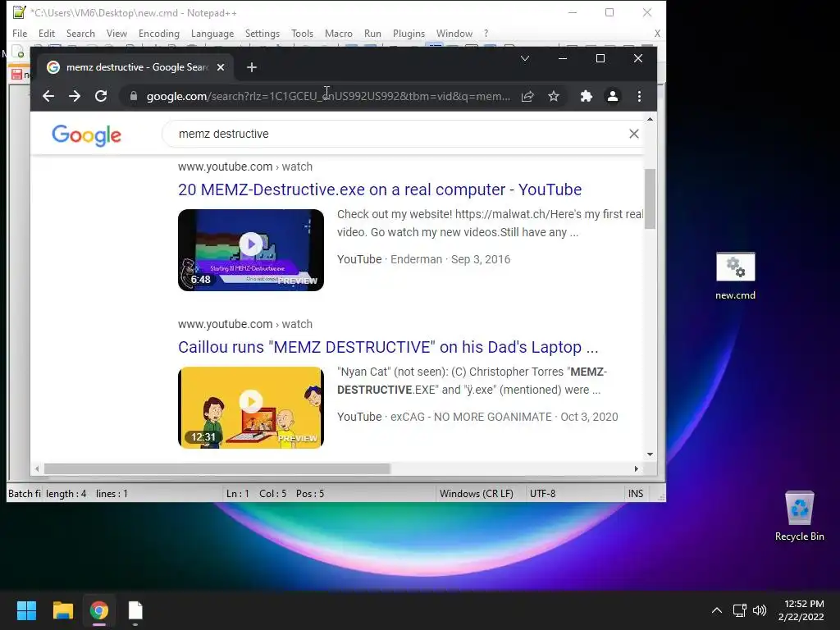
Task: Show hidden system tray icons
Action: tap(717, 610)
